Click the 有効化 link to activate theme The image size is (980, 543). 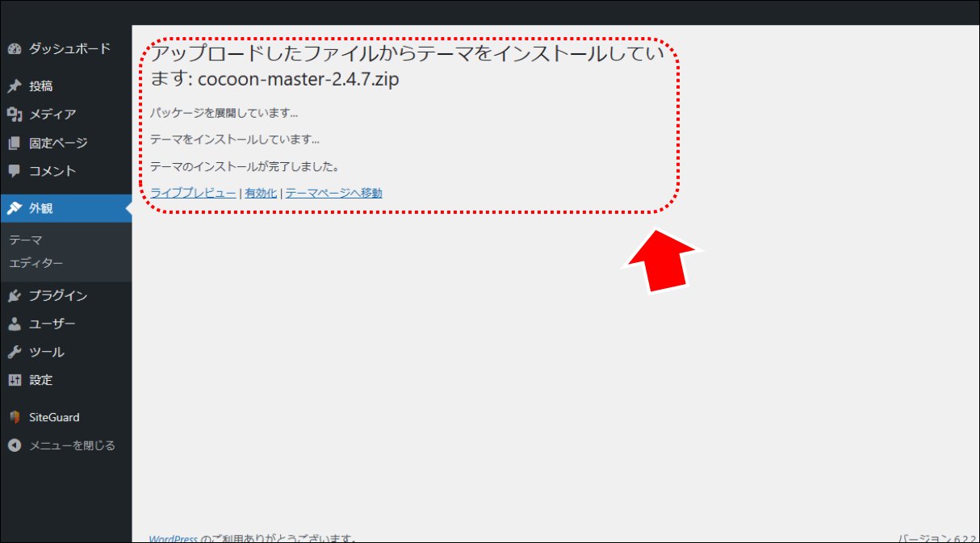coord(261,193)
